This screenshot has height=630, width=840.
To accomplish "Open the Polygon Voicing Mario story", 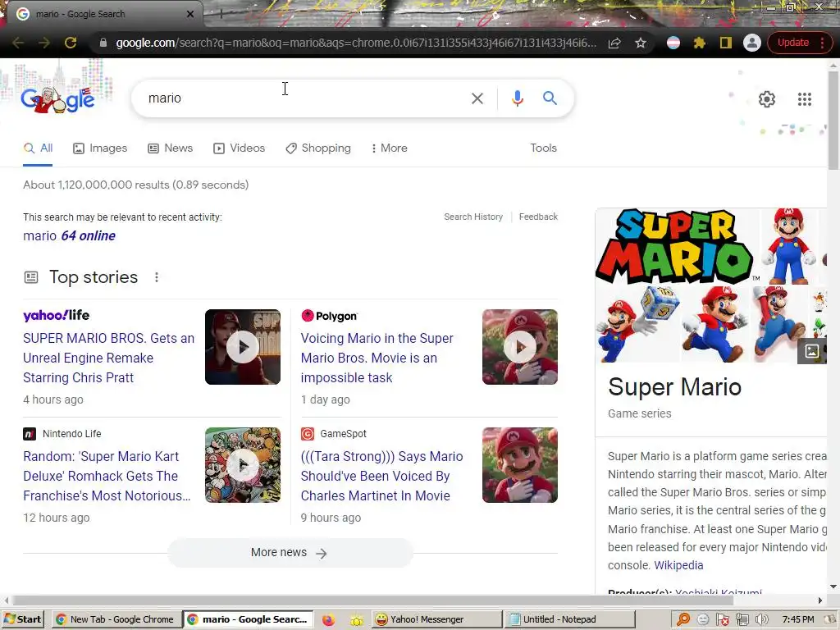I will click(x=377, y=358).
